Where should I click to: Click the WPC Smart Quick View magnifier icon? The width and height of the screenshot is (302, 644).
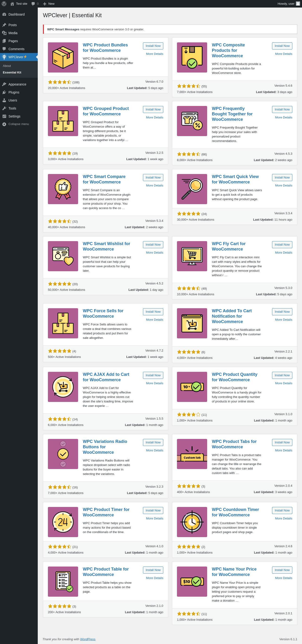(x=192, y=189)
